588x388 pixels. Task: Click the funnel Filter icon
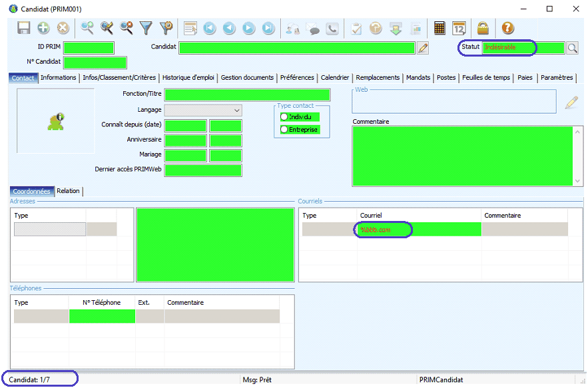pyautogui.click(x=146, y=28)
